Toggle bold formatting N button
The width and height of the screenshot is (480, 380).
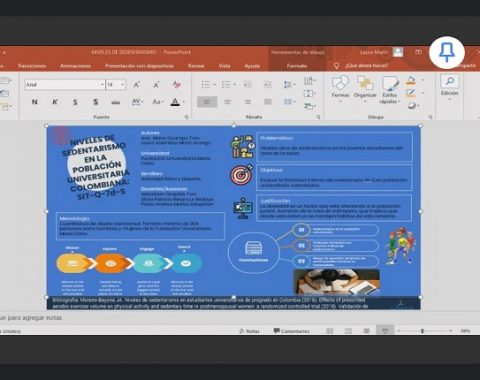pos(34,102)
